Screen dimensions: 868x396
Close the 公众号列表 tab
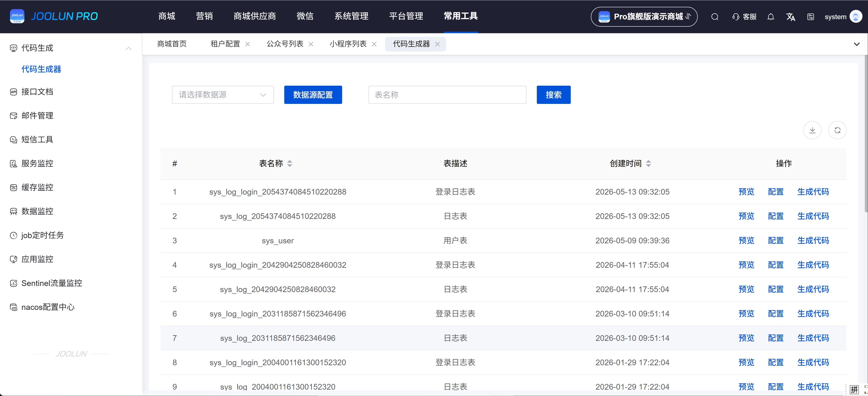tap(311, 44)
